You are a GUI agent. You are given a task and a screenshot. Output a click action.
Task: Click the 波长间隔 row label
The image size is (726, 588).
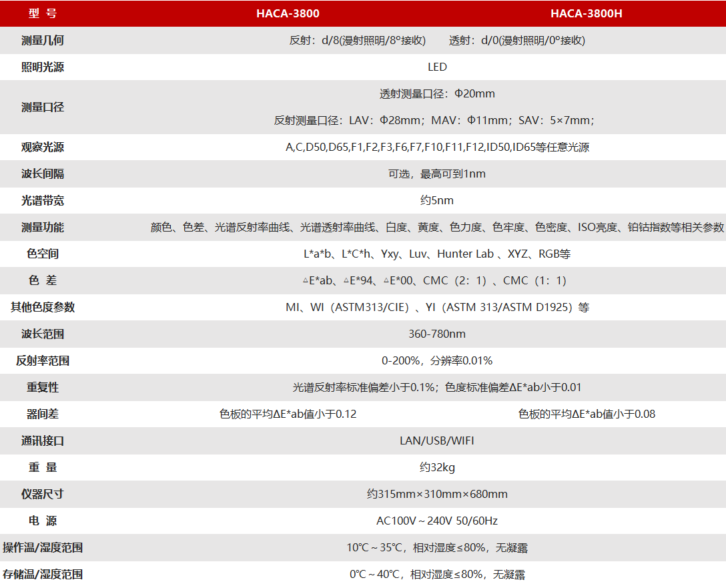click(43, 174)
